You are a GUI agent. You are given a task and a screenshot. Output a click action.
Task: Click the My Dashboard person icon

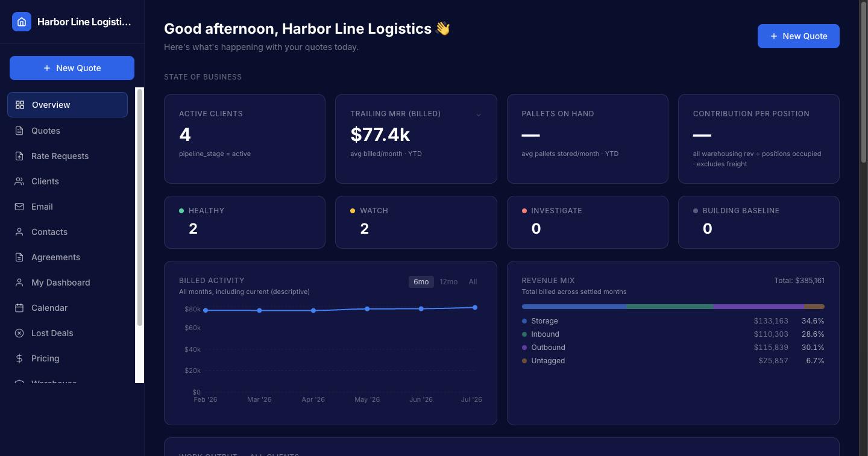tap(19, 283)
